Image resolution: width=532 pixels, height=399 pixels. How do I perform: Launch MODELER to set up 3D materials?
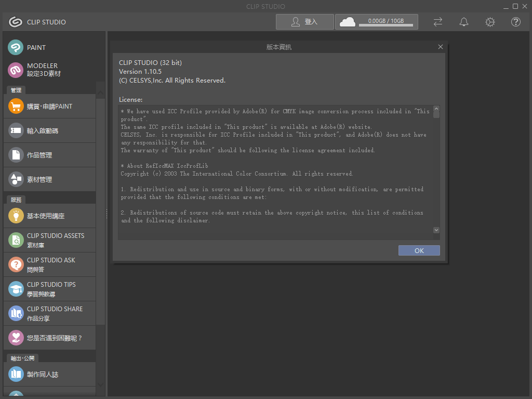click(x=42, y=70)
